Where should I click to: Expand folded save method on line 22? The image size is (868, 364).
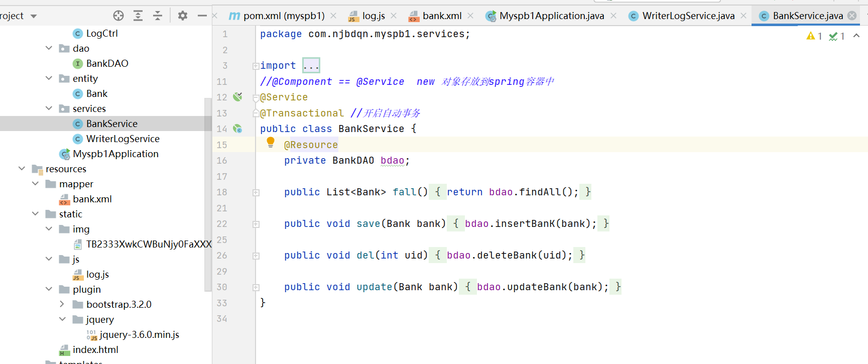coord(256,224)
